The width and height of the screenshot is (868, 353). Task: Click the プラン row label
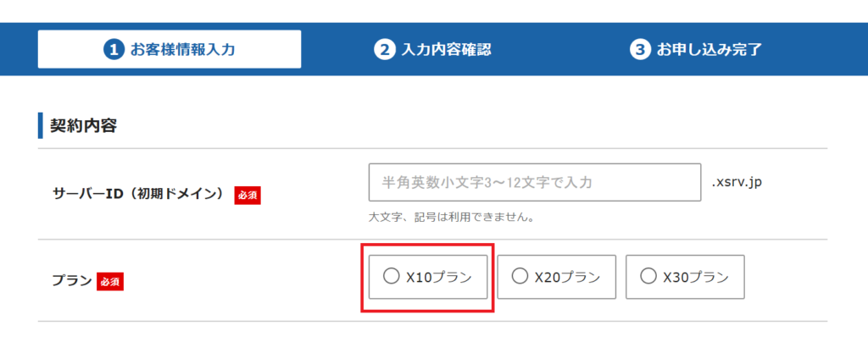coord(72,281)
